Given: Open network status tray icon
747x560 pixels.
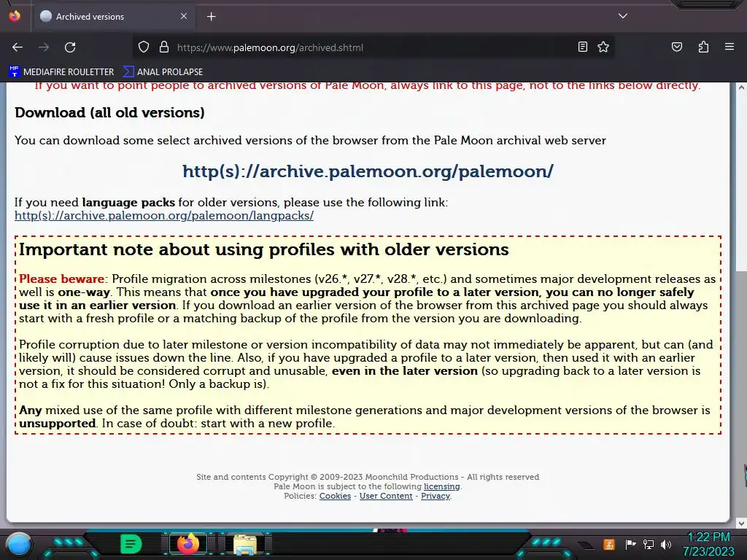Looking at the screenshot, I should [x=648, y=544].
